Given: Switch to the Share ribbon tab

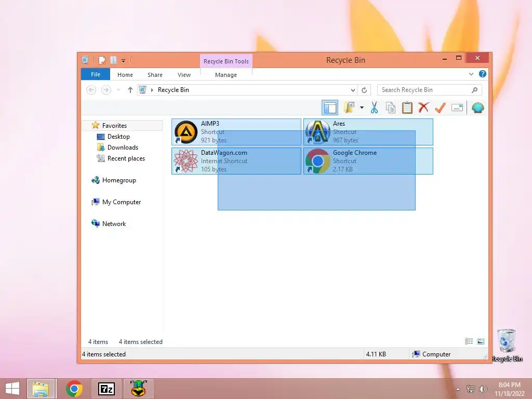Looking at the screenshot, I should [155, 75].
